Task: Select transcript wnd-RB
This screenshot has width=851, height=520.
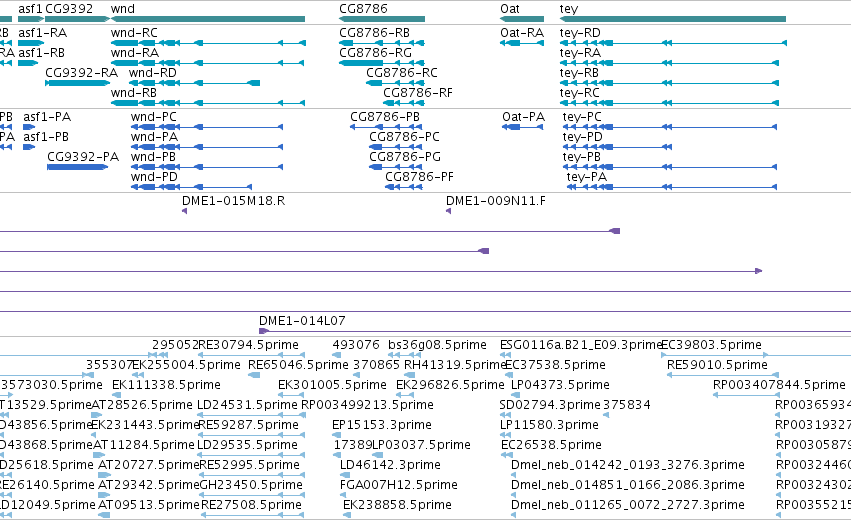Action: pyautogui.click(x=134, y=93)
